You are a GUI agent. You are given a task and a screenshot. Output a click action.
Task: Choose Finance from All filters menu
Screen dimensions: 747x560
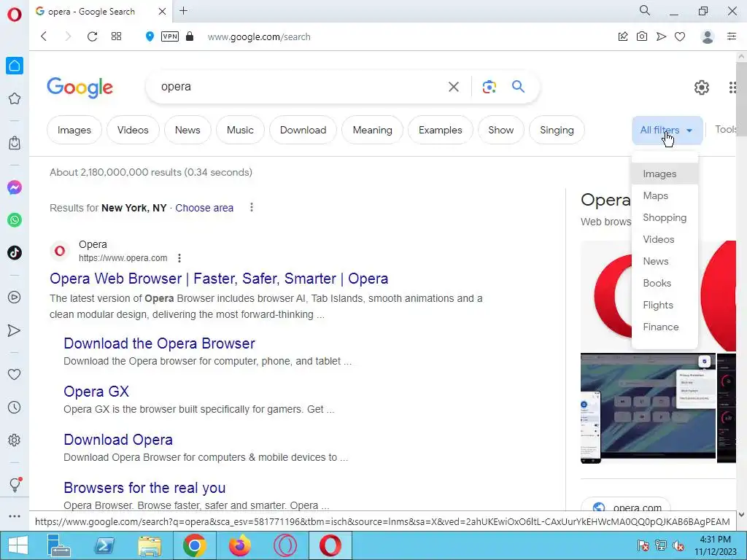click(665, 327)
